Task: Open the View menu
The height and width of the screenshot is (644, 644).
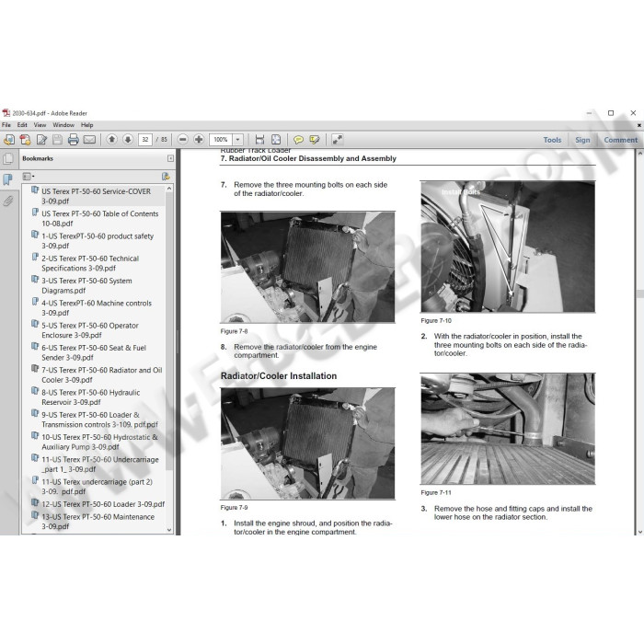Action: (40, 125)
